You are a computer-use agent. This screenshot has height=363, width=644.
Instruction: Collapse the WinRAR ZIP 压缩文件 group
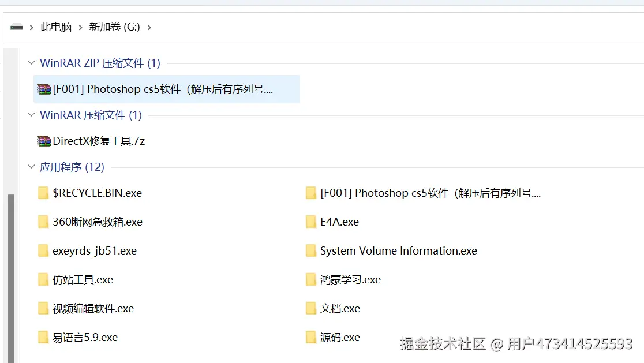tap(31, 63)
